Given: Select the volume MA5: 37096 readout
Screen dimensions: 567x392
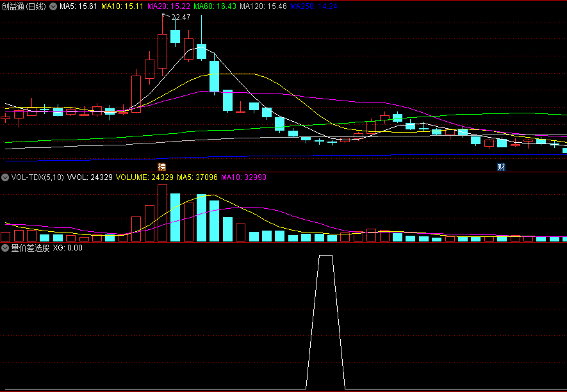Looking at the screenshot, I should (x=197, y=177).
